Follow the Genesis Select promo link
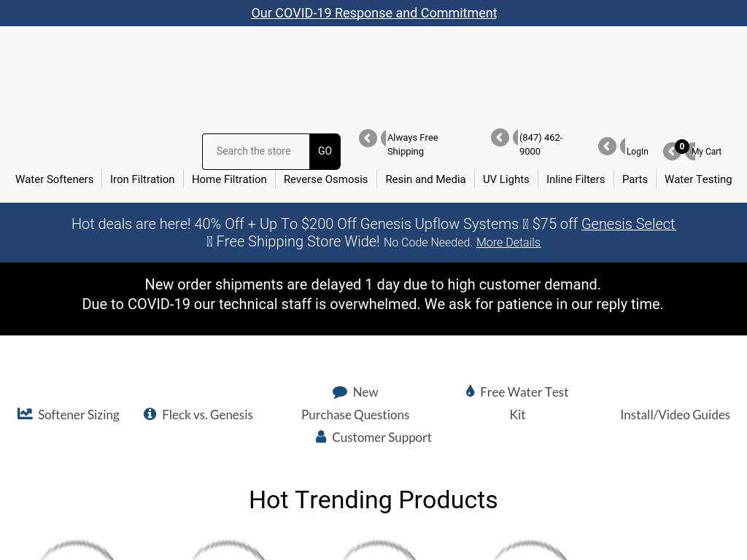This screenshot has width=747, height=560. (x=628, y=224)
